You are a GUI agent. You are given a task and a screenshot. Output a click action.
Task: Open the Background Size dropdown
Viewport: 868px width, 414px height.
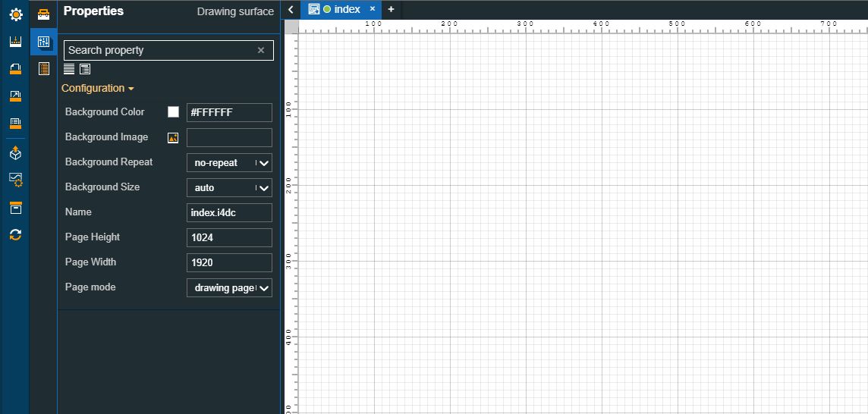click(229, 187)
